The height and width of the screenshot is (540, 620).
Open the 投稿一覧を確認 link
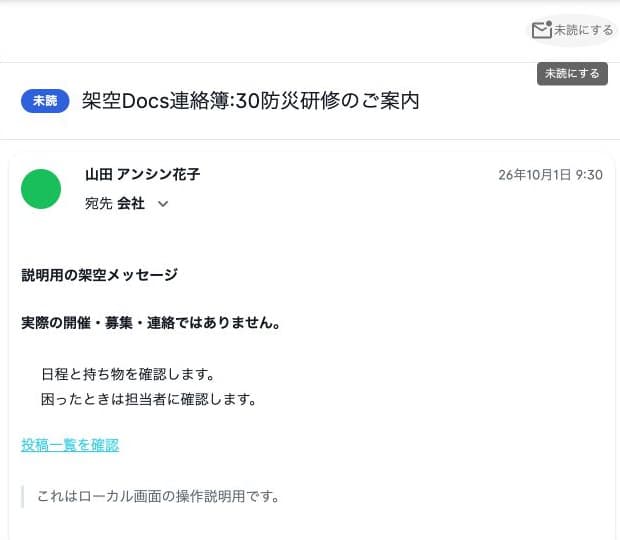click(70, 445)
